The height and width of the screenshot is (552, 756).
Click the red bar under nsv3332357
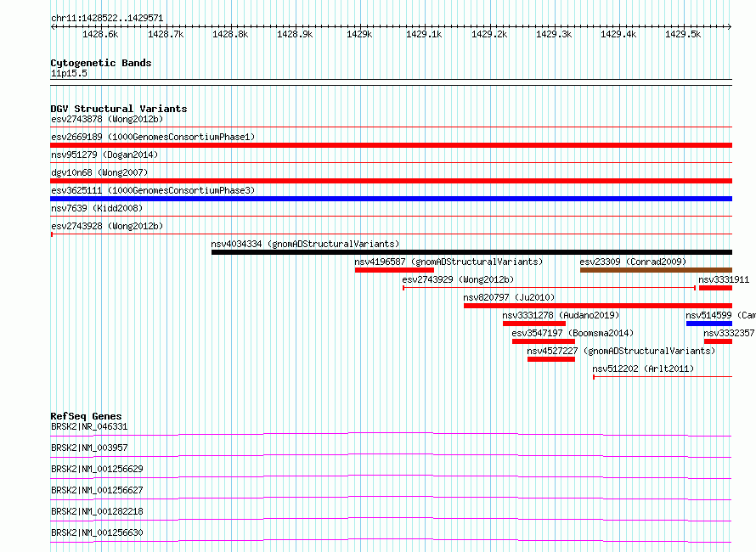coord(718,341)
